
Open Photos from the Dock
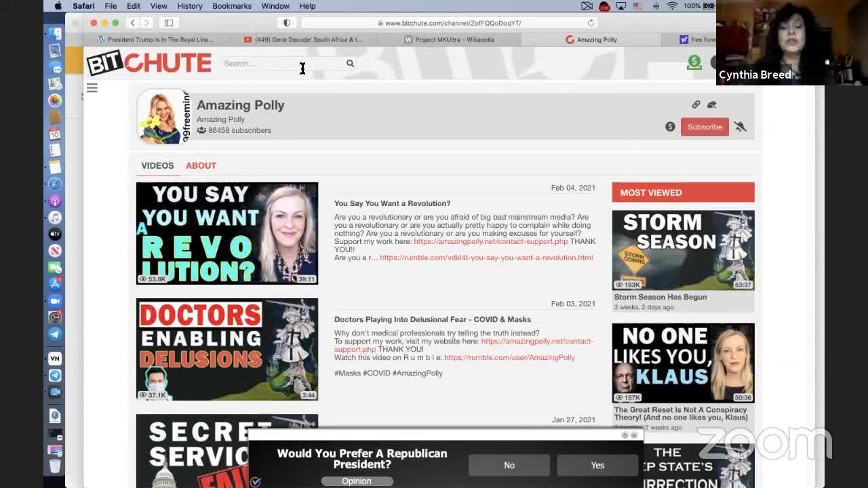point(55,100)
